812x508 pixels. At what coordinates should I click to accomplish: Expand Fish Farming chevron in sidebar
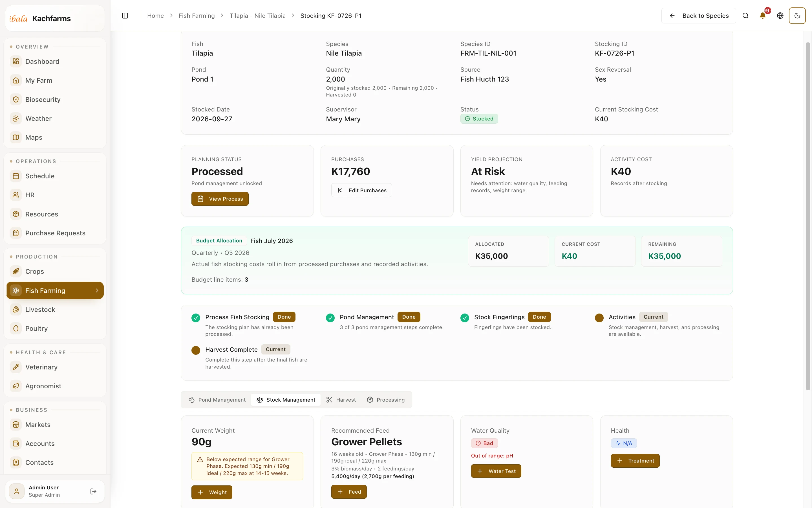(97, 290)
